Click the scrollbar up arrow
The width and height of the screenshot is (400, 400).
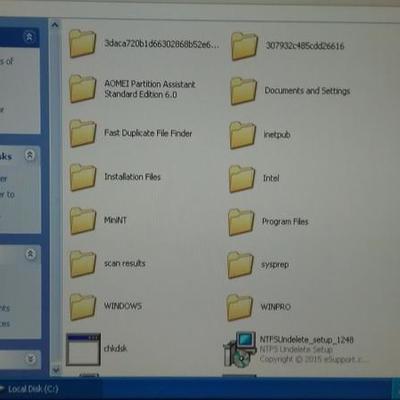pos(55,25)
